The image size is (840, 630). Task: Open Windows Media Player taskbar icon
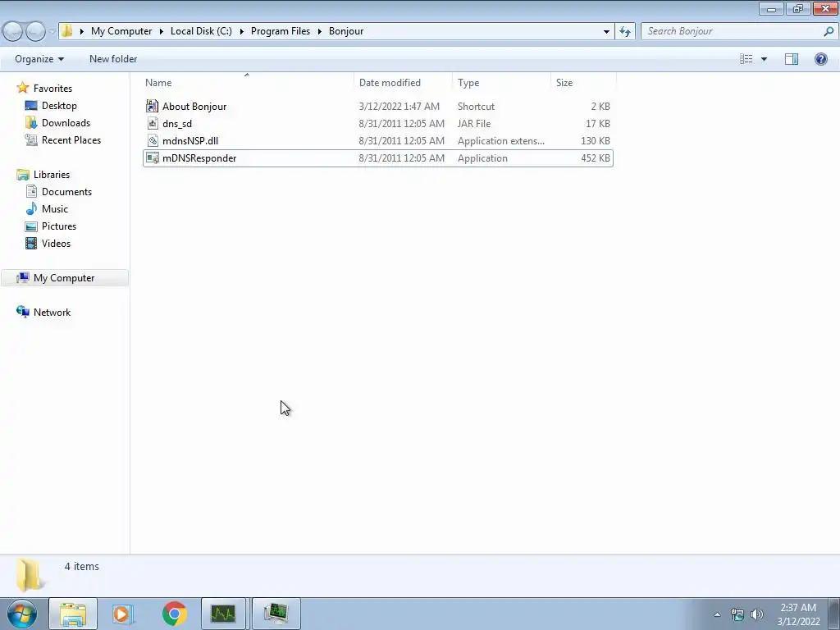122,614
